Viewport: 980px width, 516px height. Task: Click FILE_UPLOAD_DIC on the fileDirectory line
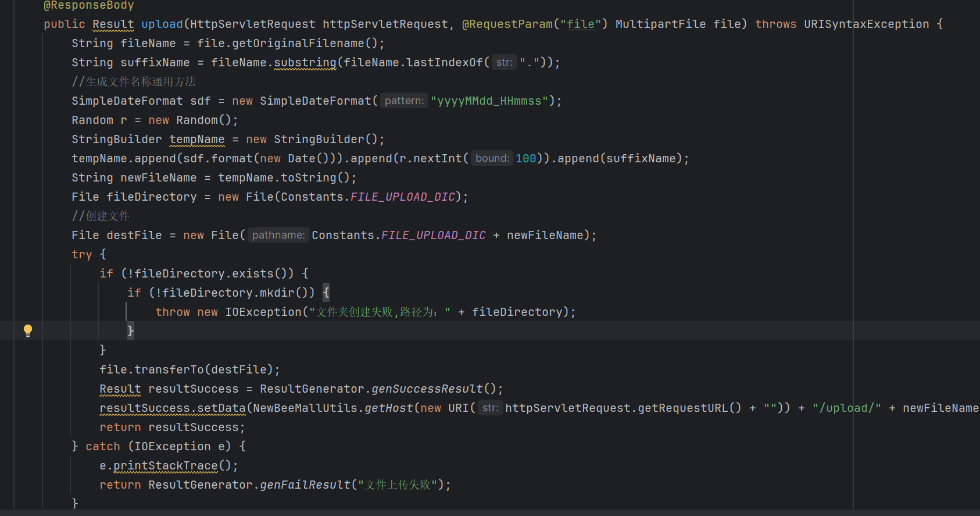click(x=402, y=197)
